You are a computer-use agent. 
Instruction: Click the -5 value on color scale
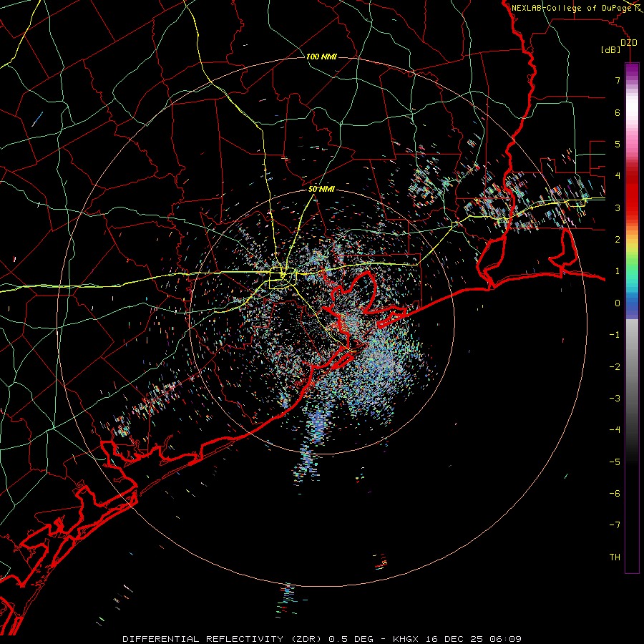tap(615, 462)
